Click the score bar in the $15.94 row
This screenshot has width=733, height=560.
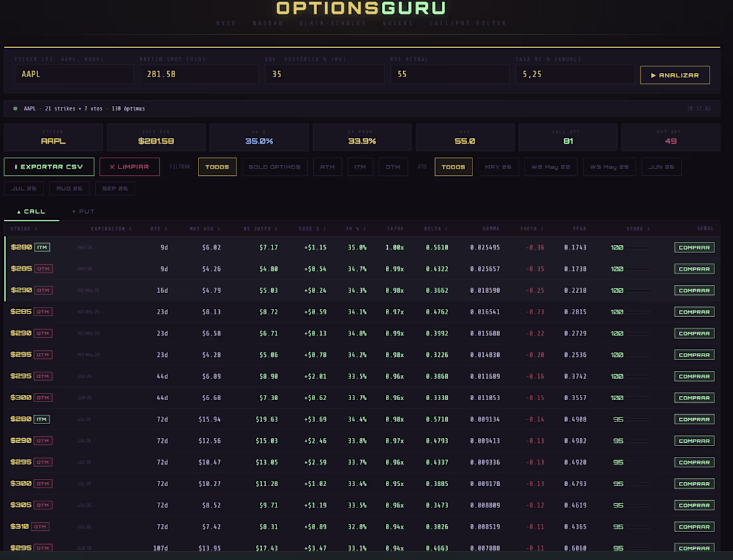[x=639, y=420]
